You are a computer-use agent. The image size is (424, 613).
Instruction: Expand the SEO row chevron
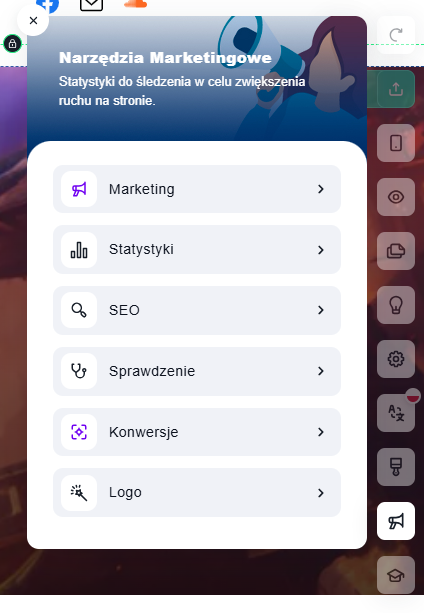321,310
